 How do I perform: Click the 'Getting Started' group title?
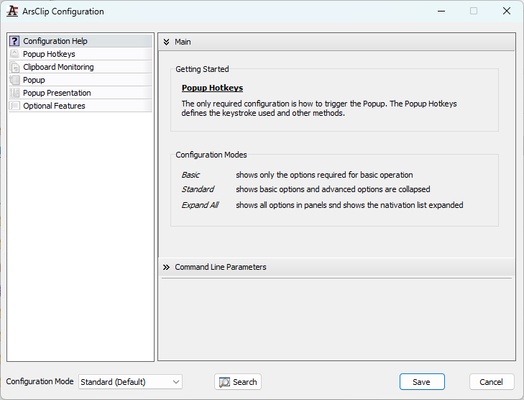[202, 69]
